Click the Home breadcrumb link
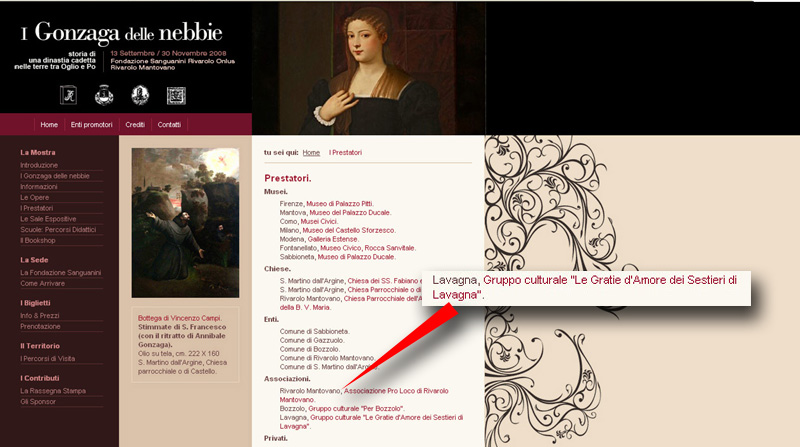This screenshot has width=800, height=447. pos(311,153)
